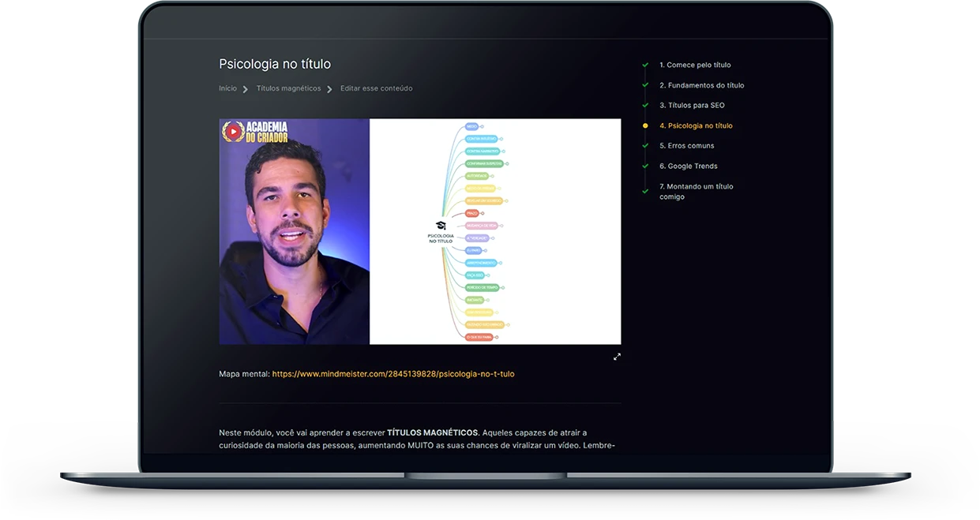This screenshot has height=520, width=980.
Task: Click the fullscreen expand icon below video
Action: point(617,357)
